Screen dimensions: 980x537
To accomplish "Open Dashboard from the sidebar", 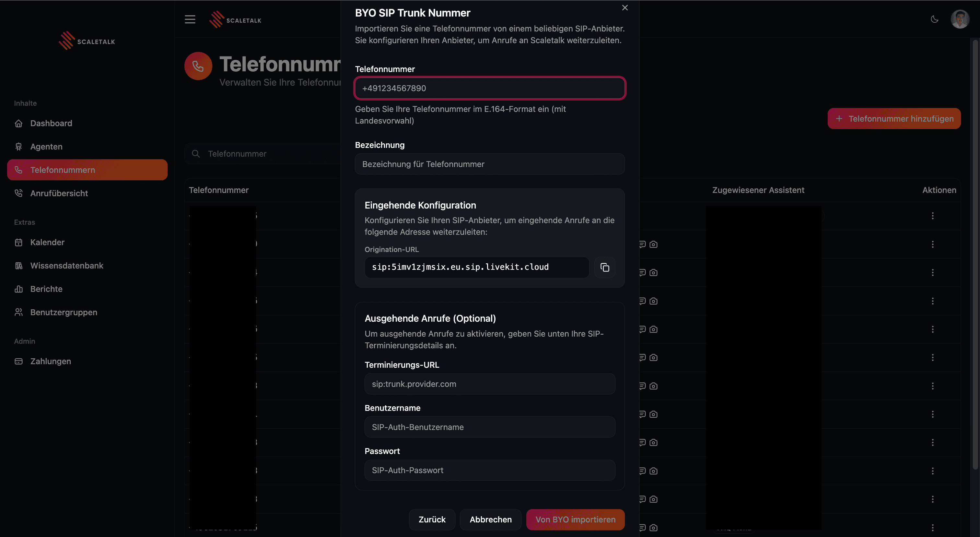I will [x=51, y=123].
